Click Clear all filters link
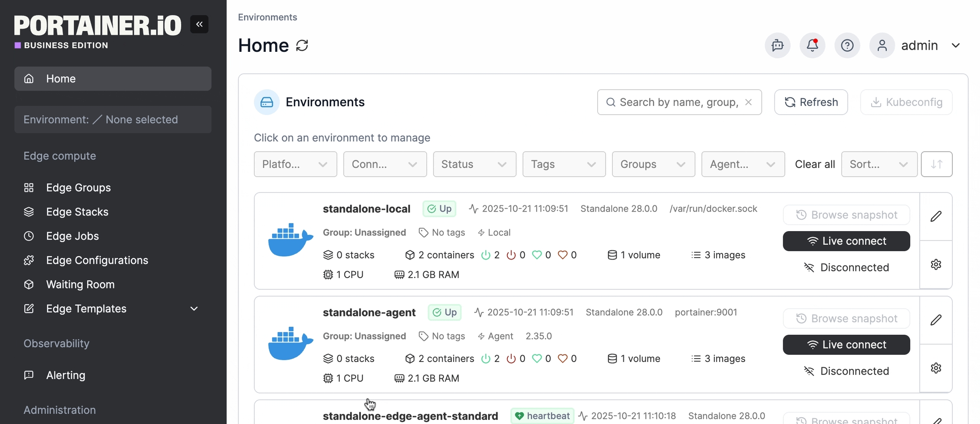This screenshot has width=980, height=424. pos(815,164)
